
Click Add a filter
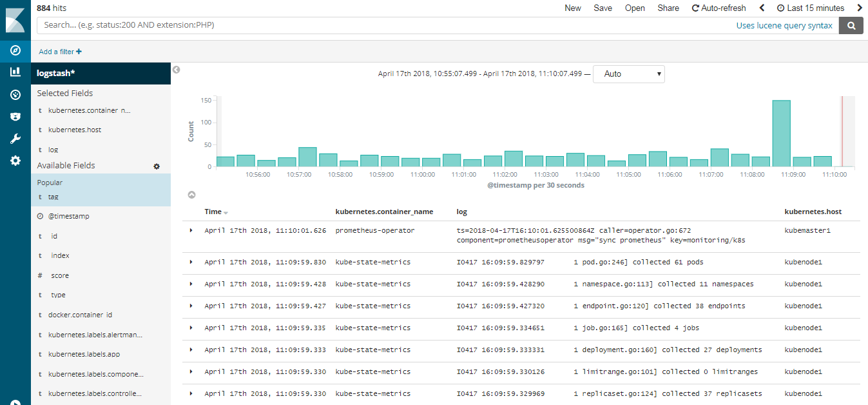60,52
